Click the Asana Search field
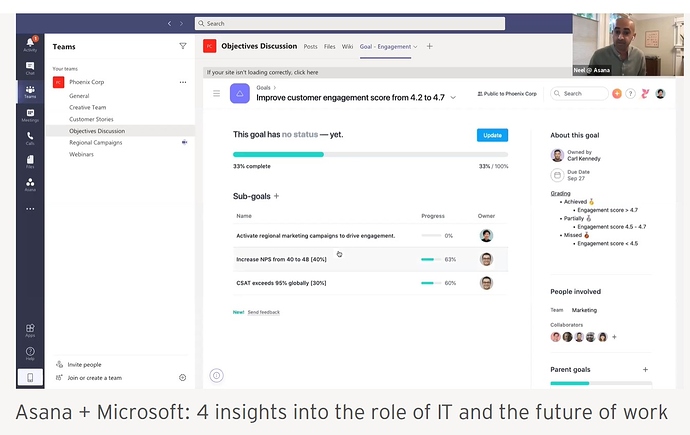The width and height of the screenshot is (690, 435). pos(579,94)
